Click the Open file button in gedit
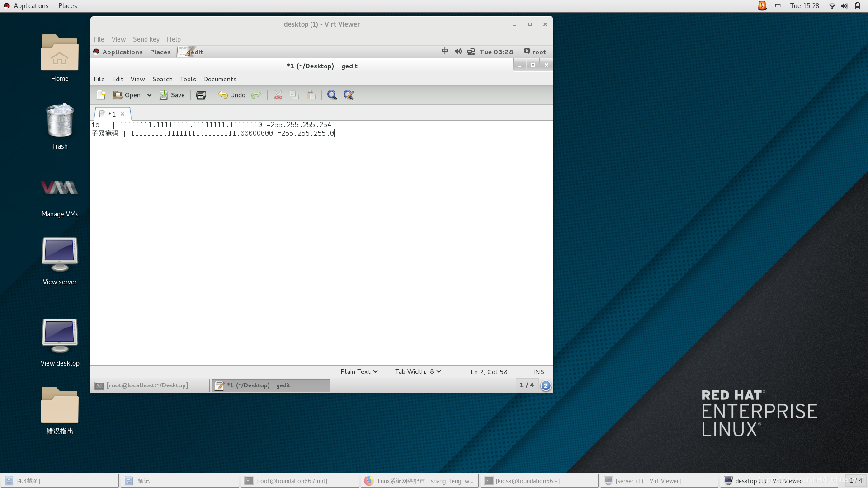 (x=127, y=95)
